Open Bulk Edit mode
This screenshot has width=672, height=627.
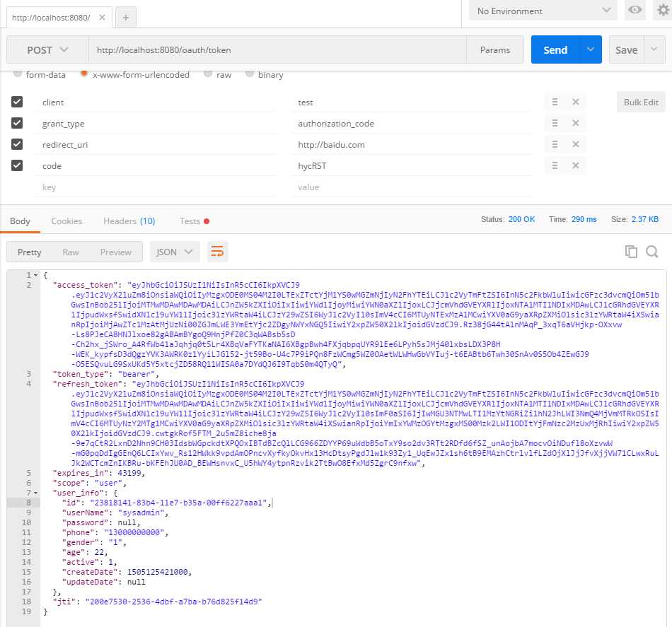(x=641, y=102)
